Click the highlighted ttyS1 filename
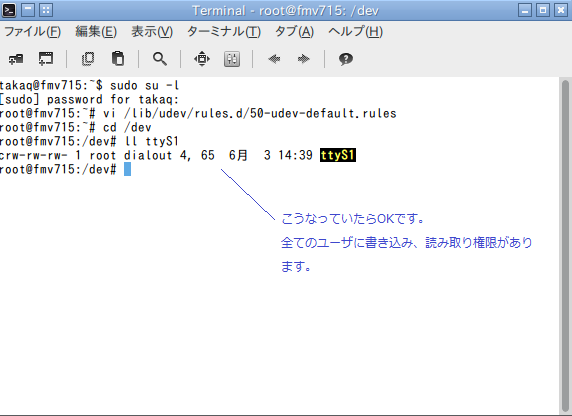The image size is (572, 416). click(338, 155)
